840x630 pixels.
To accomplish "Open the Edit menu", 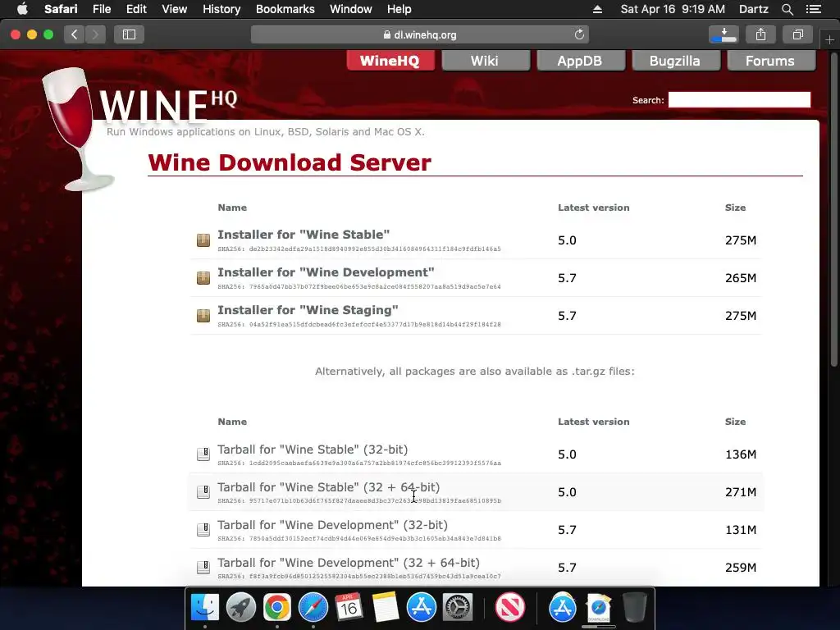I will pyautogui.click(x=136, y=9).
